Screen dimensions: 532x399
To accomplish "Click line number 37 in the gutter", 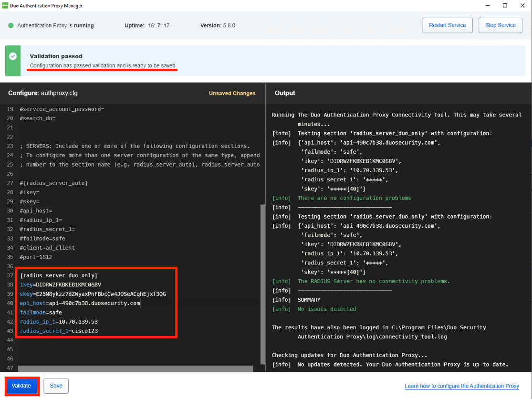I will (10, 275).
